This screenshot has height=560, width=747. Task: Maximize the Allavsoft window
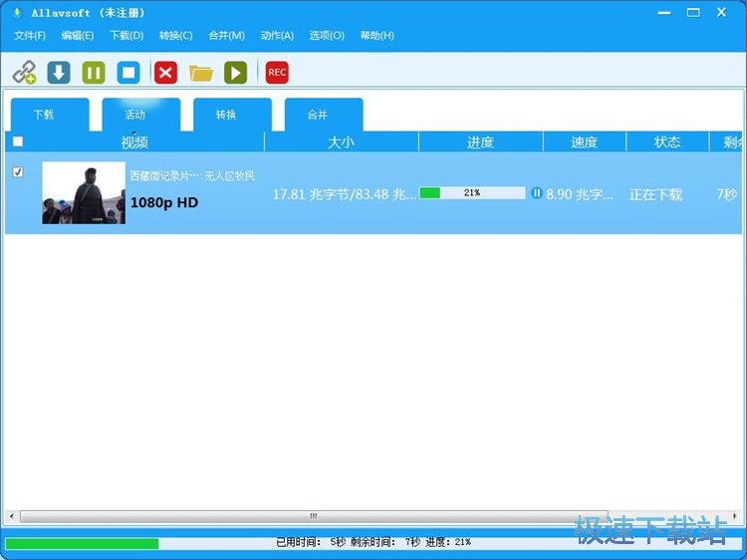(x=693, y=13)
